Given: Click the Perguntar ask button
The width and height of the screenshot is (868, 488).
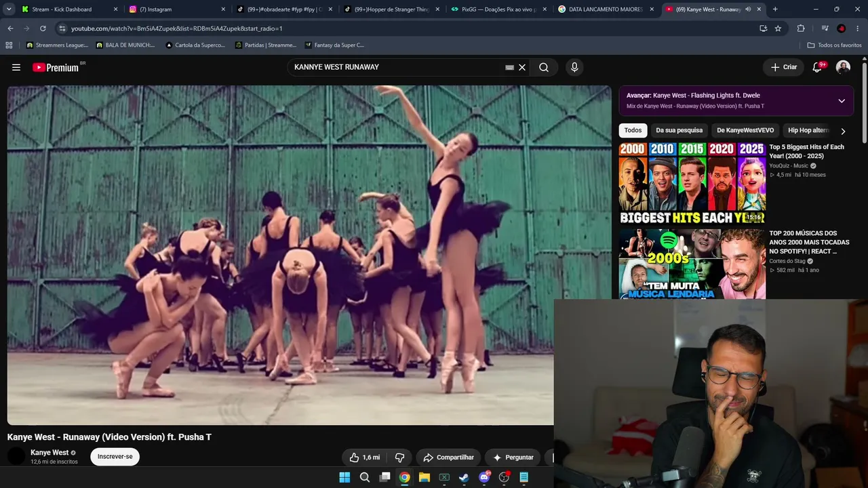Looking at the screenshot, I should pos(513,457).
